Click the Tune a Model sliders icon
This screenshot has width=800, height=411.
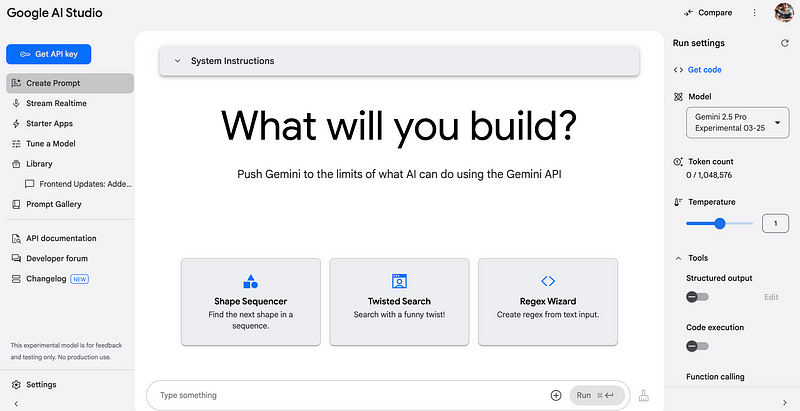coord(16,144)
